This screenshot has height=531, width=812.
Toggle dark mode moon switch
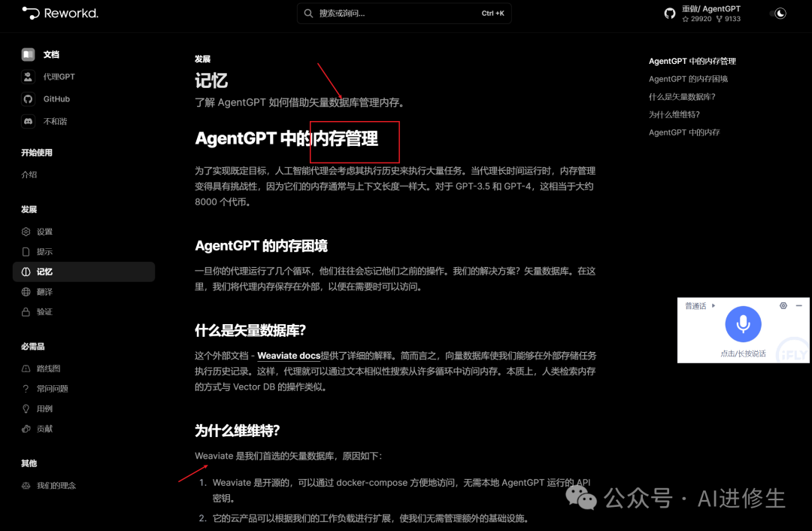(778, 14)
